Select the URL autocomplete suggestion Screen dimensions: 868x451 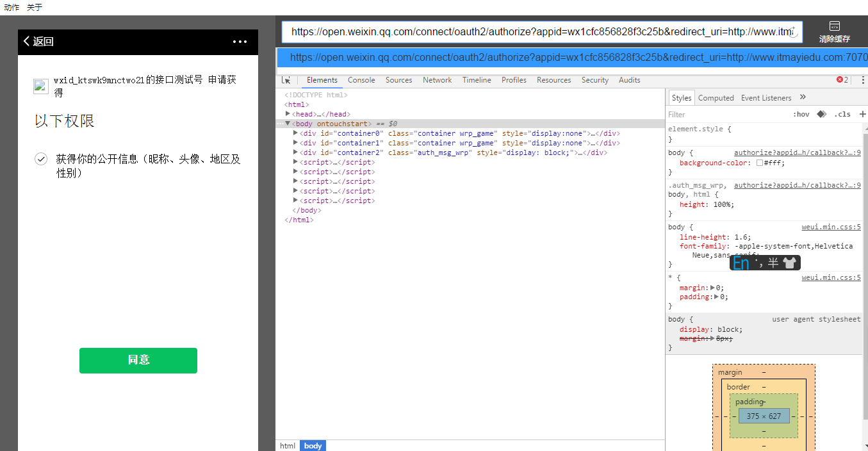point(572,58)
